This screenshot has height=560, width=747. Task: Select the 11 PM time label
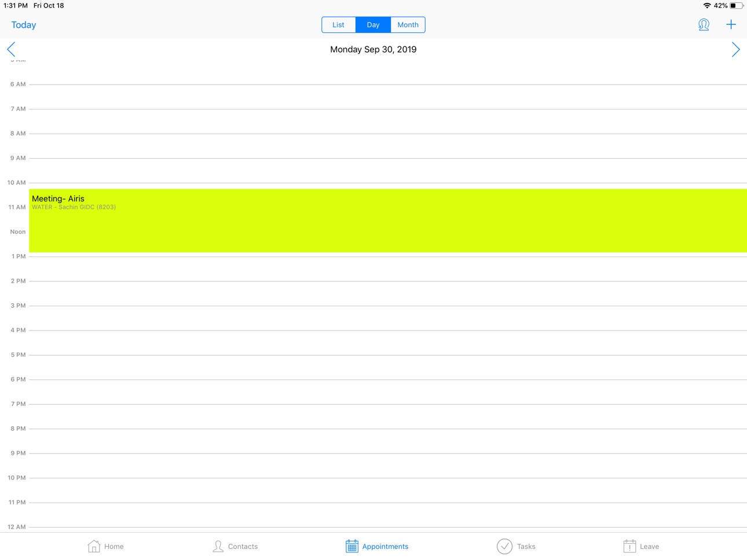pos(17,502)
